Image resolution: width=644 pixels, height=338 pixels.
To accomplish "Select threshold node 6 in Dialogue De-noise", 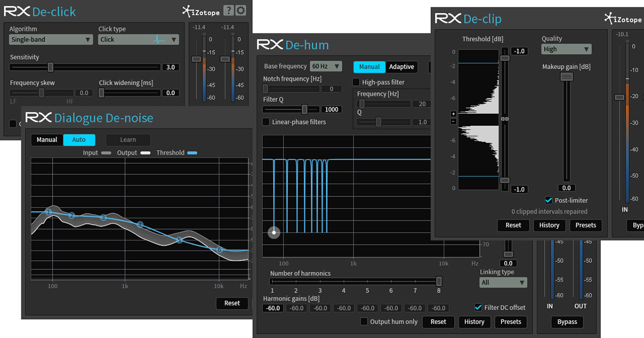I will coord(219,249).
